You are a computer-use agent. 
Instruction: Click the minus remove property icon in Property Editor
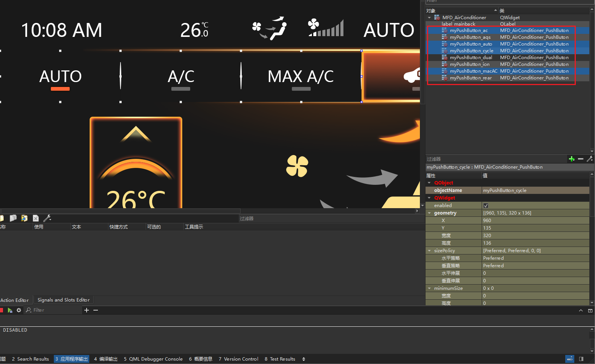[581, 159]
